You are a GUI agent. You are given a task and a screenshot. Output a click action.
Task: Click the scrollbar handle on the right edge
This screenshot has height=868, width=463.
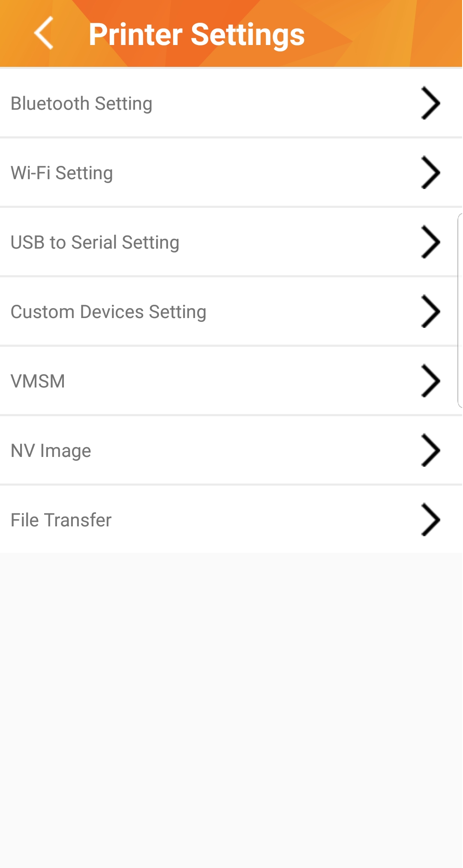[460, 311]
